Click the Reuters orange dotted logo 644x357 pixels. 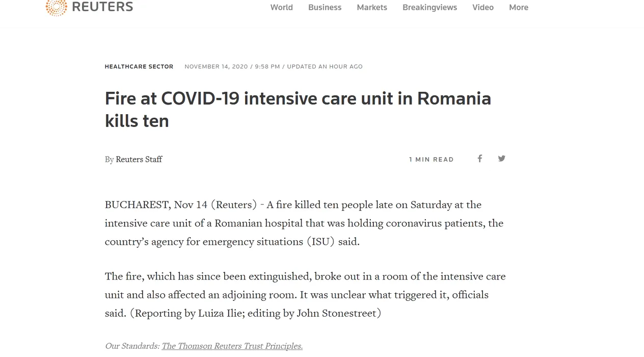coord(56,7)
